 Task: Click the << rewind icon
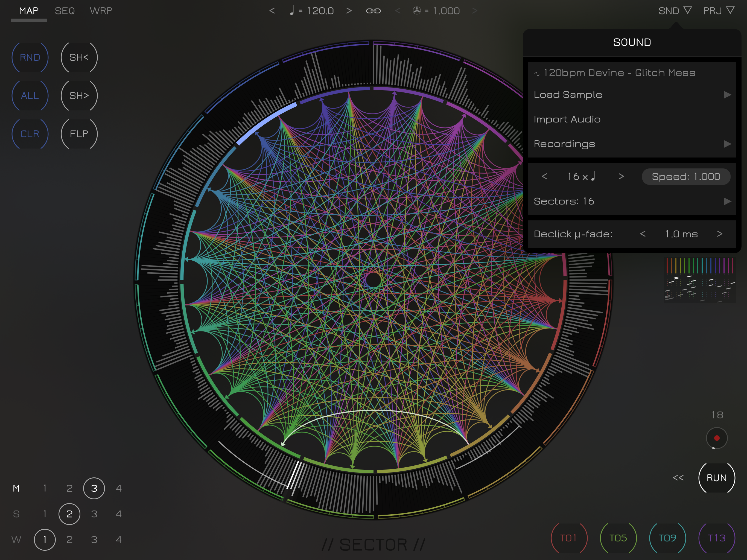pos(678,478)
